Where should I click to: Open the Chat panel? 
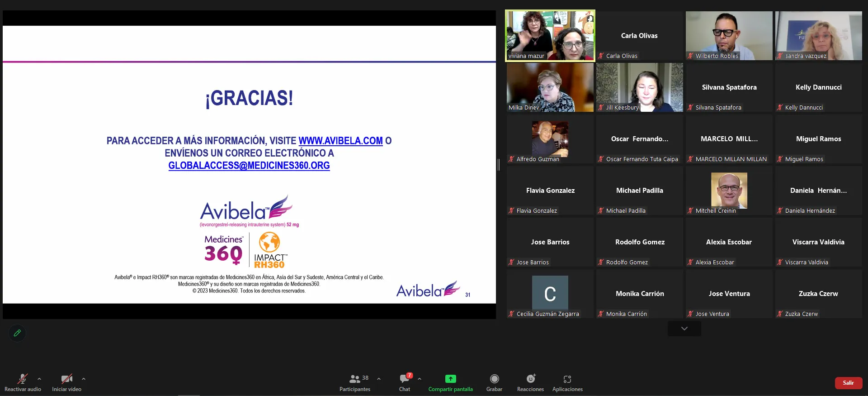(x=405, y=379)
